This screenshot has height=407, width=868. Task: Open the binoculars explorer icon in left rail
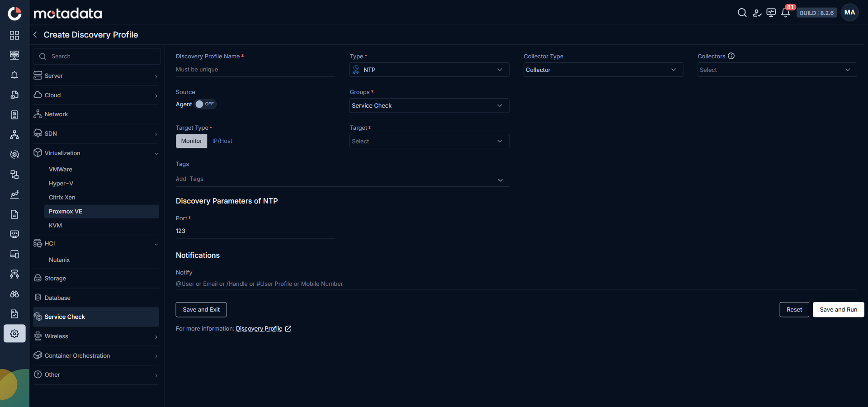coord(14,294)
